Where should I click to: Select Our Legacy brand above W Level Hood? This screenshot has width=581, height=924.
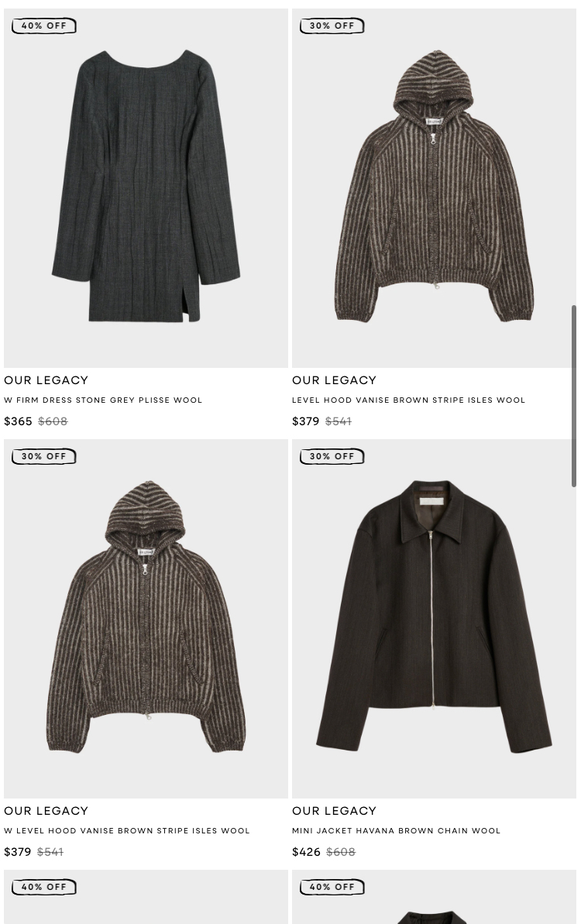coord(46,811)
